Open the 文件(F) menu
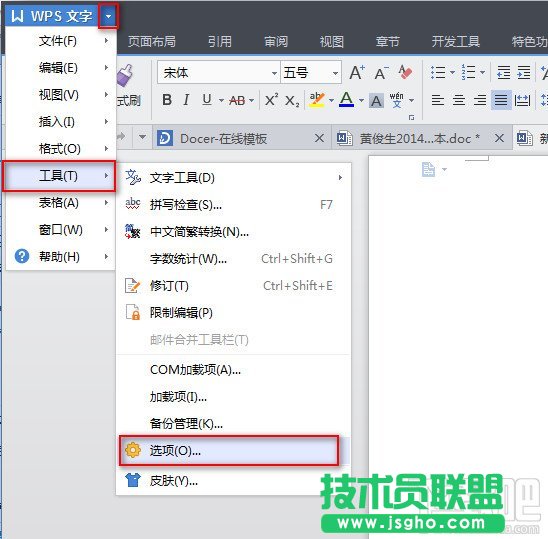This screenshot has width=548, height=539. click(x=60, y=41)
